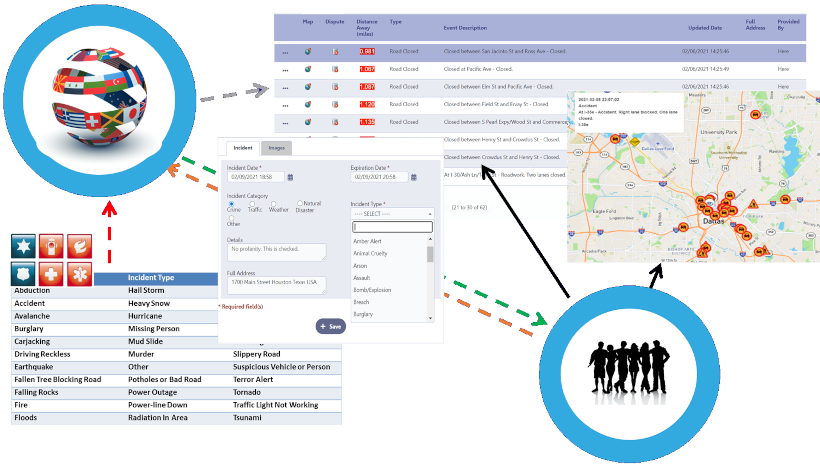
Task: Choose Arson from incident type list
Action: point(360,266)
